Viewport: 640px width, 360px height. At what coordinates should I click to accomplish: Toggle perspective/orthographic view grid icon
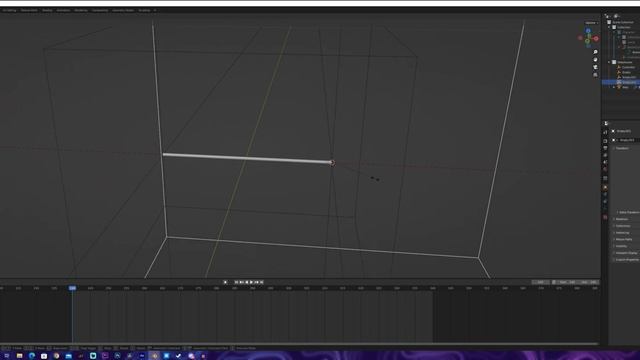[x=596, y=75]
